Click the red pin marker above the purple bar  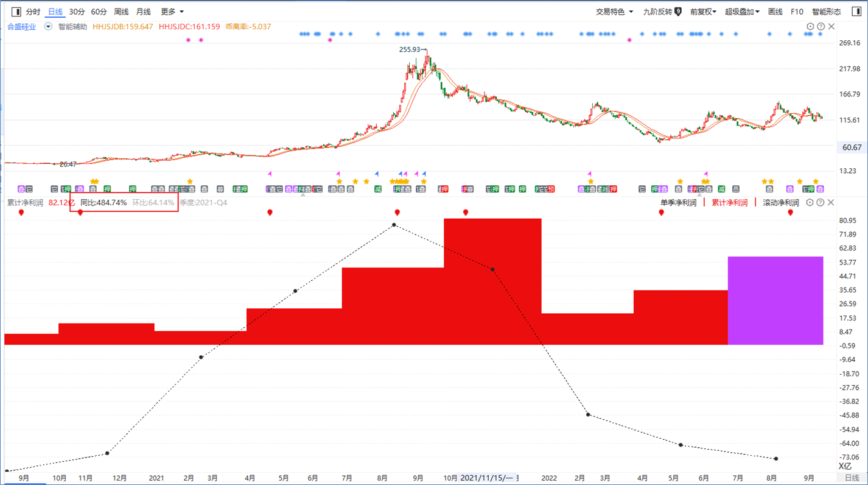click(x=790, y=213)
